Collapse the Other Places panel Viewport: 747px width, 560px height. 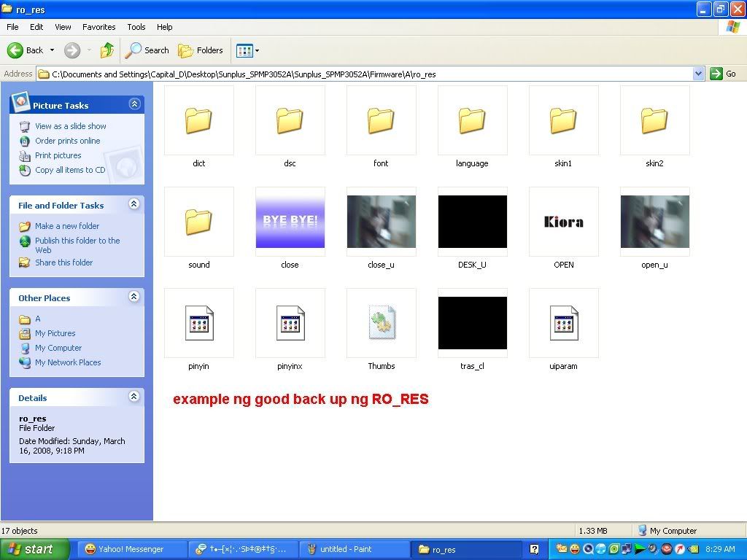[134, 297]
